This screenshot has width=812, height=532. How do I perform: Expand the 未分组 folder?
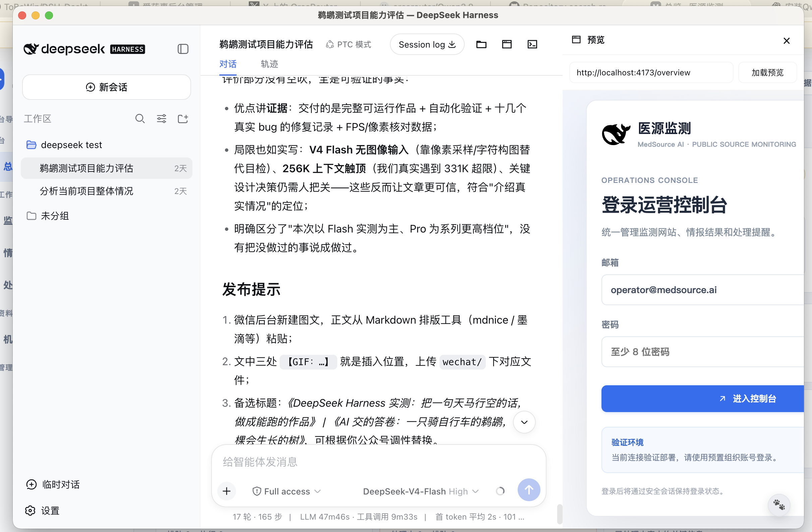[107, 216]
